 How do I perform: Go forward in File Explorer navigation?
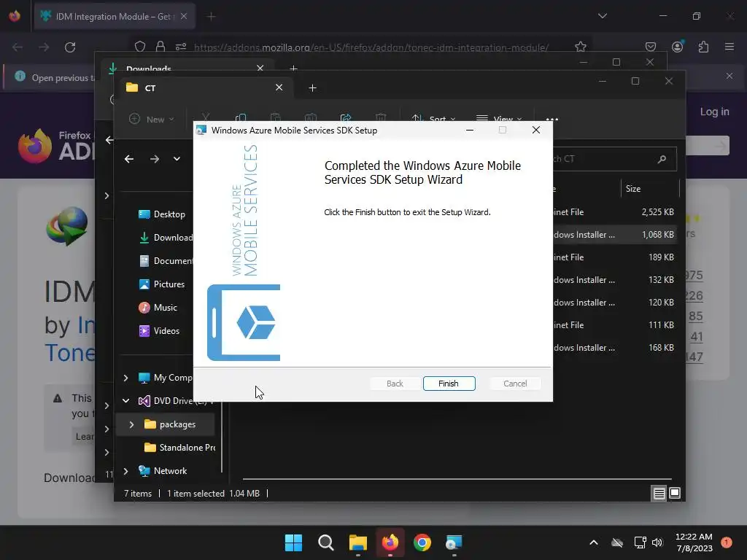[155, 159]
